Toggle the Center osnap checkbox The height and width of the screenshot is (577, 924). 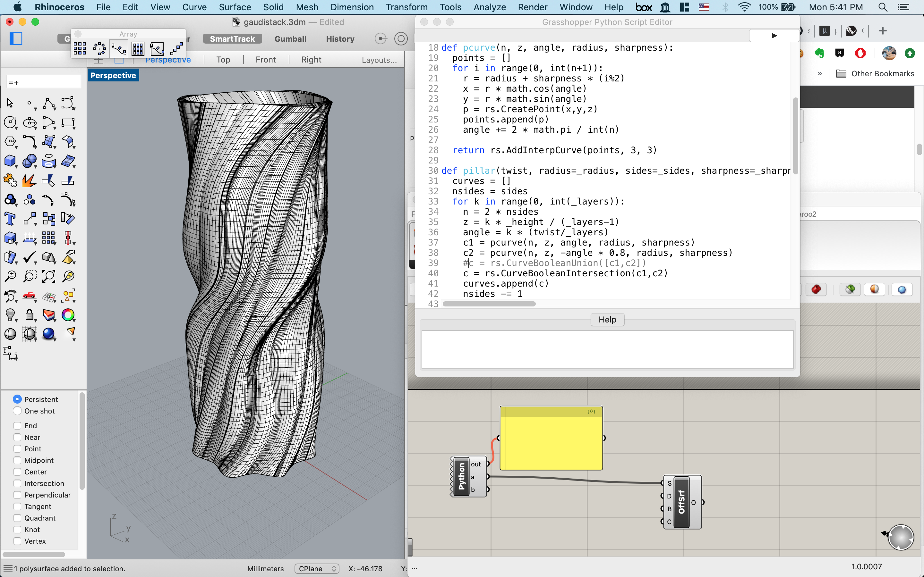point(17,471)
